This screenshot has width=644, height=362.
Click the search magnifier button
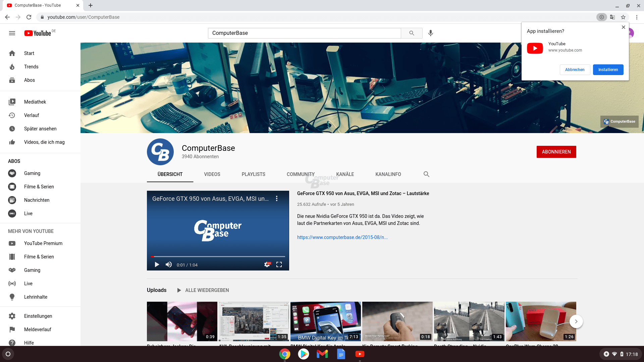tap(412, 33)
